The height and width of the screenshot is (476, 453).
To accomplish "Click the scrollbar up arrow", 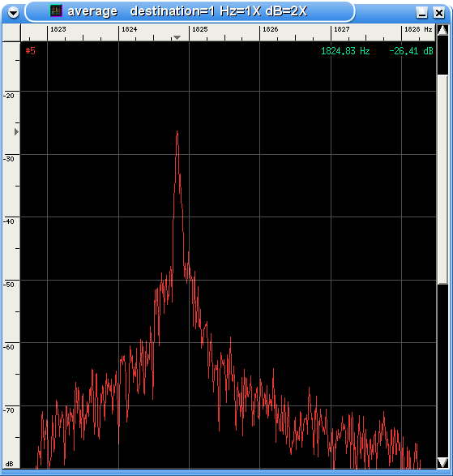I will 442,30.
